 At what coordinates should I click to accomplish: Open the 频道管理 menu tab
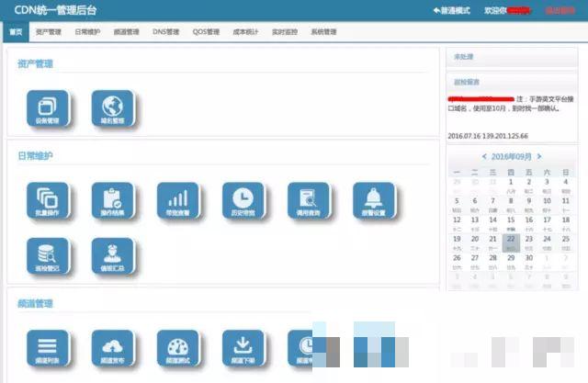127,32
